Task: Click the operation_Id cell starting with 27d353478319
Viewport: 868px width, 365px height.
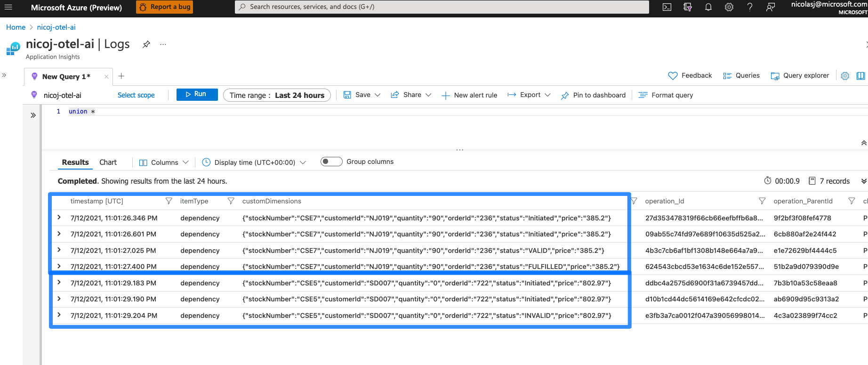Action: pos(704,218)
